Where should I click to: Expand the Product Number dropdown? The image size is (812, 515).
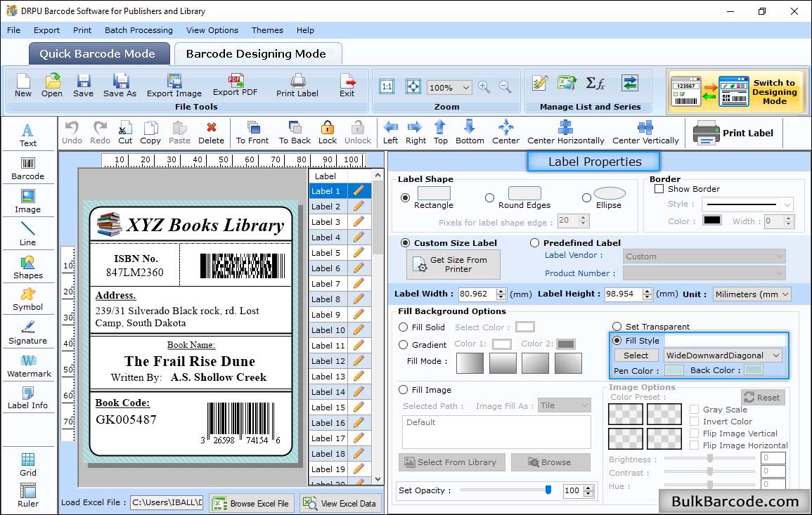pyautogui.click(x=780, y=273)
